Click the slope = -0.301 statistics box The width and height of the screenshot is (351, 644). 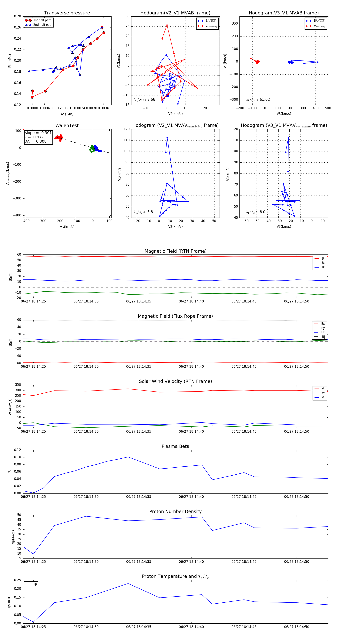click(x=38, y=137)
